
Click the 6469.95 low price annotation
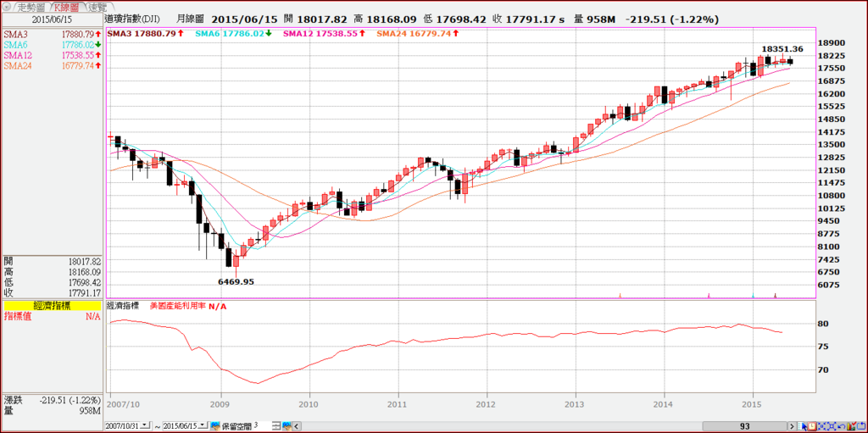236,281
